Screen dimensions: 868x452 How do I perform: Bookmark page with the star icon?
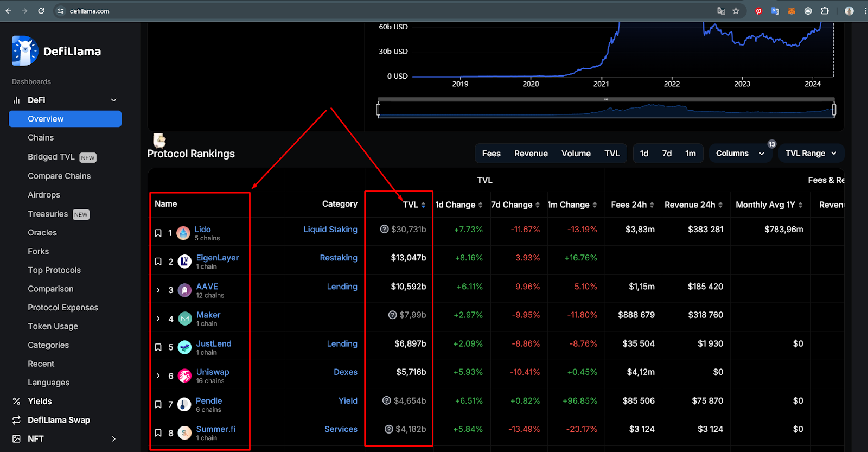pyautogui.click(x=736, y=11)
